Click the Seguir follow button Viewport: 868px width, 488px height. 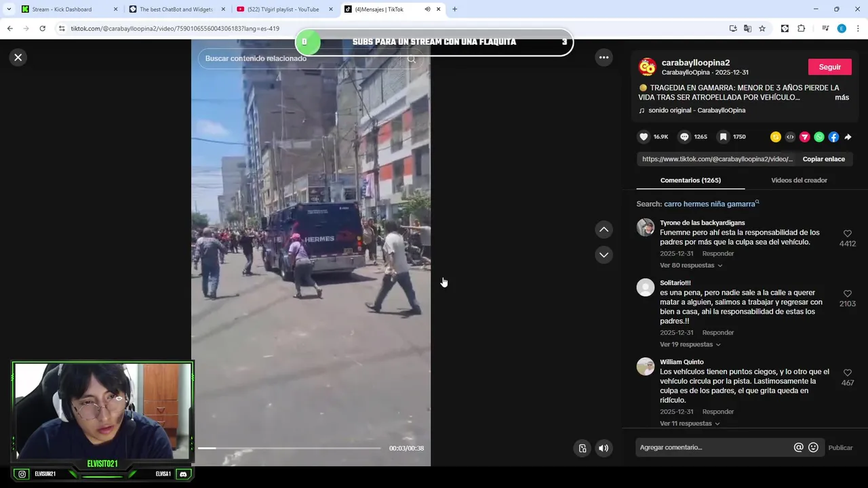829,67
